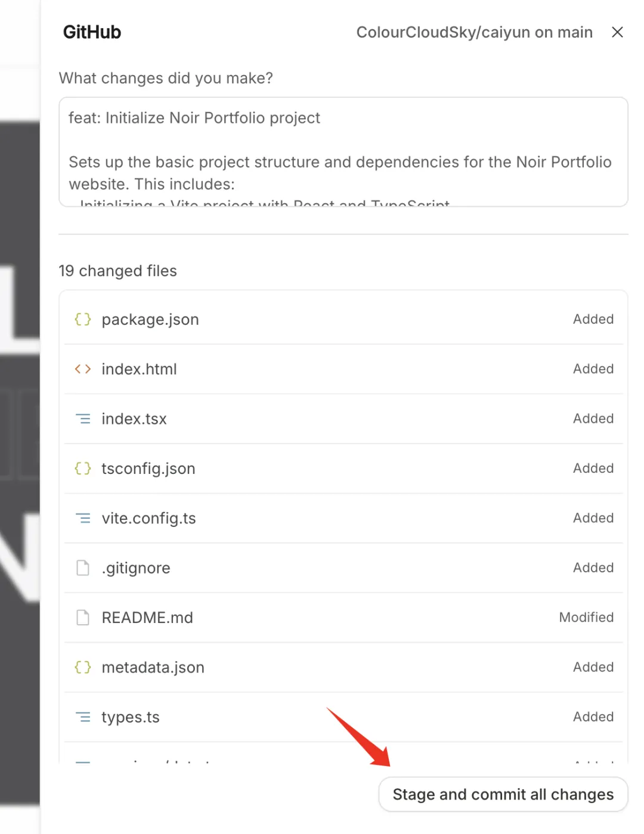This screenshot has width=644, height=834.
Task: Click the index.html code brackets icon
Action: pyautogui.click(x=83, y=369)
